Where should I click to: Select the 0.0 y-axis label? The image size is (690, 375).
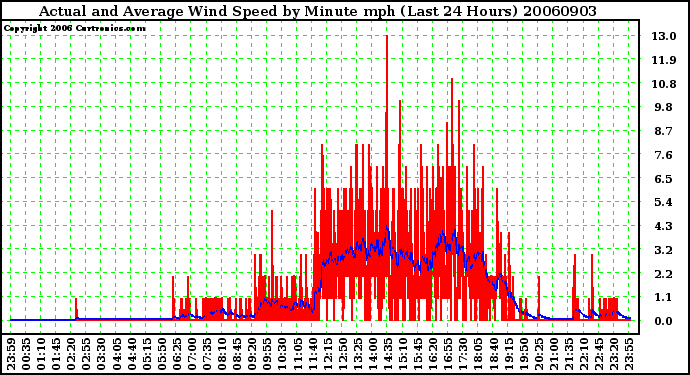click(x=664, y=321)
